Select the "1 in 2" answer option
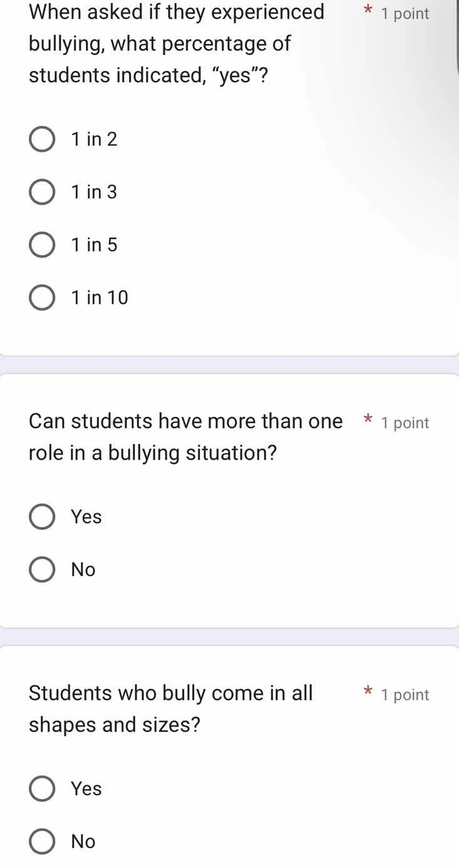The image size is (459, 868). [42, 139]
